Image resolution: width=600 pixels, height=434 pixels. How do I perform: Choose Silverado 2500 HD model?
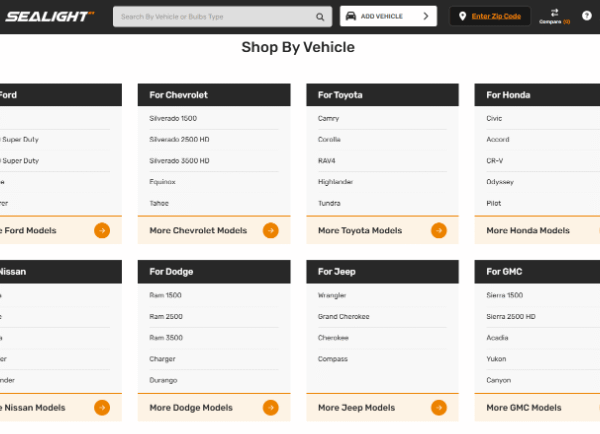pyautogui.click(x=179, y=139)
